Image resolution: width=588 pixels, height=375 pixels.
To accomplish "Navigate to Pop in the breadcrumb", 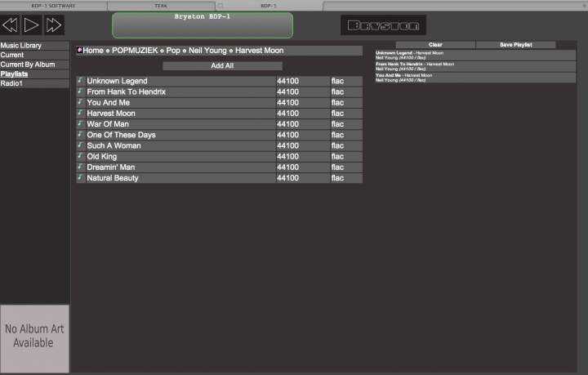I will pyautogui.click(x=173, y=51).
